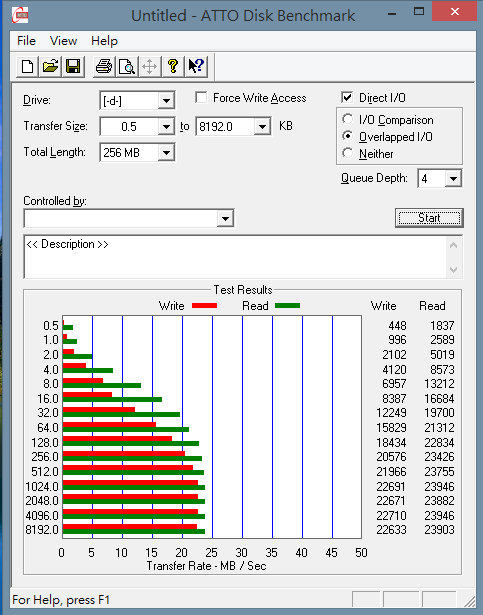Click write value 22691
The image size is (483, 615).
tap(391, 486)
